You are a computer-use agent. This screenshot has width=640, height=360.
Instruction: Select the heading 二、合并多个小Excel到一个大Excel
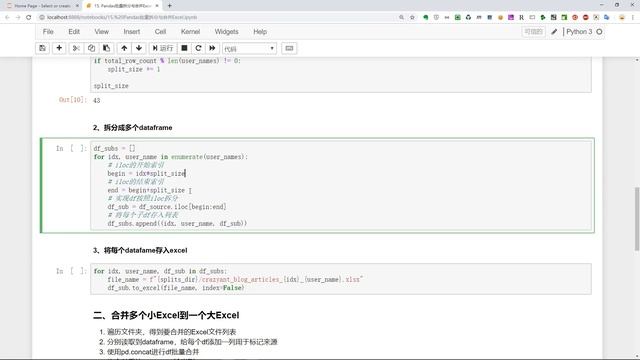166,315
